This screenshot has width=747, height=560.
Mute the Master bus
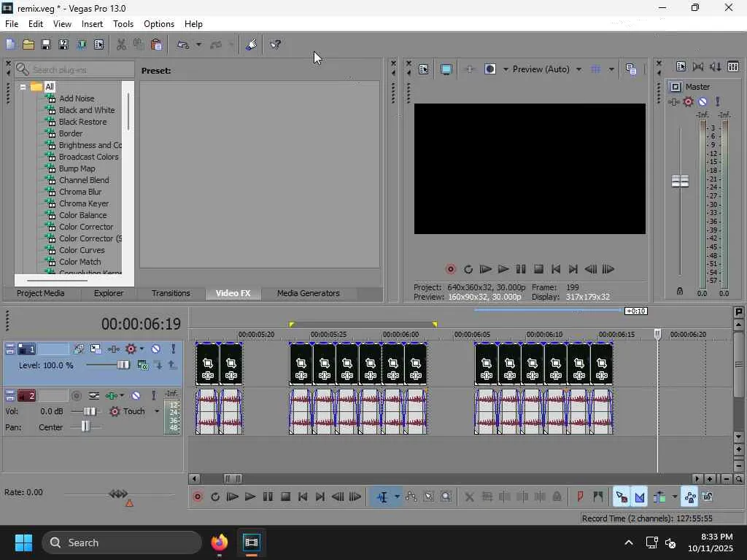[703, 101]
